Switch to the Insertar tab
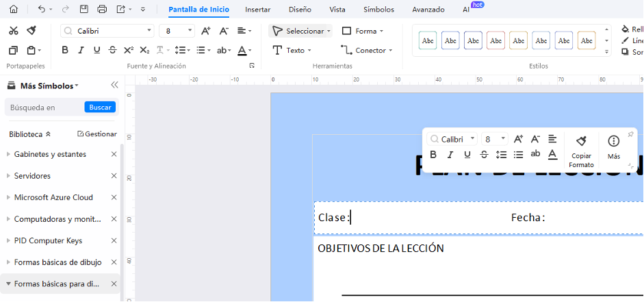This screenshot has height=302, width=644. [258, 10]
